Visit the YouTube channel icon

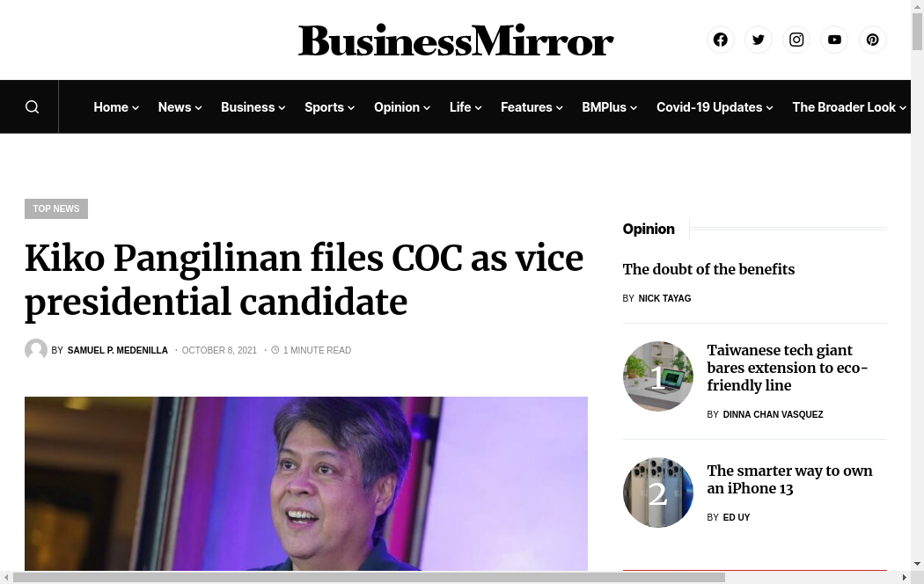point(834,40)
